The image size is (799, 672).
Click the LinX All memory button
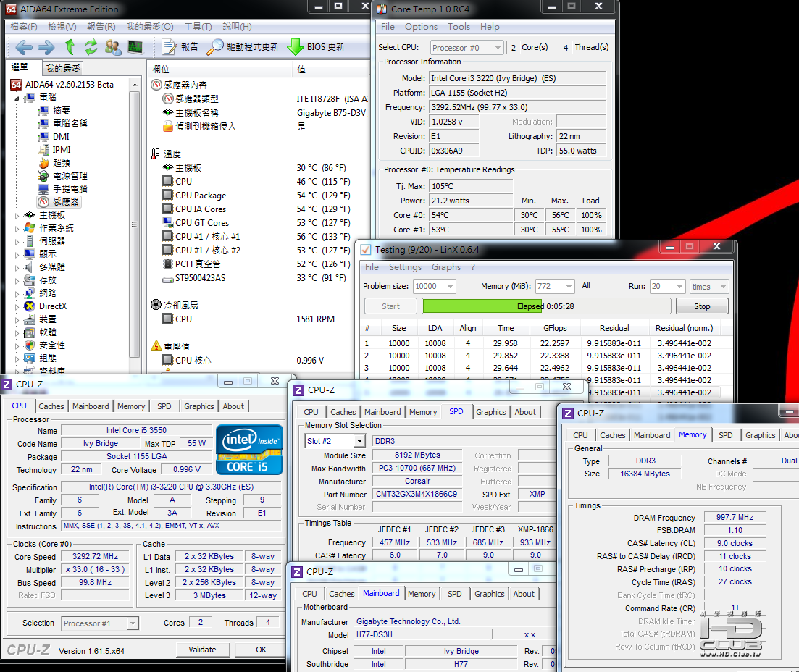coord(586,285)
